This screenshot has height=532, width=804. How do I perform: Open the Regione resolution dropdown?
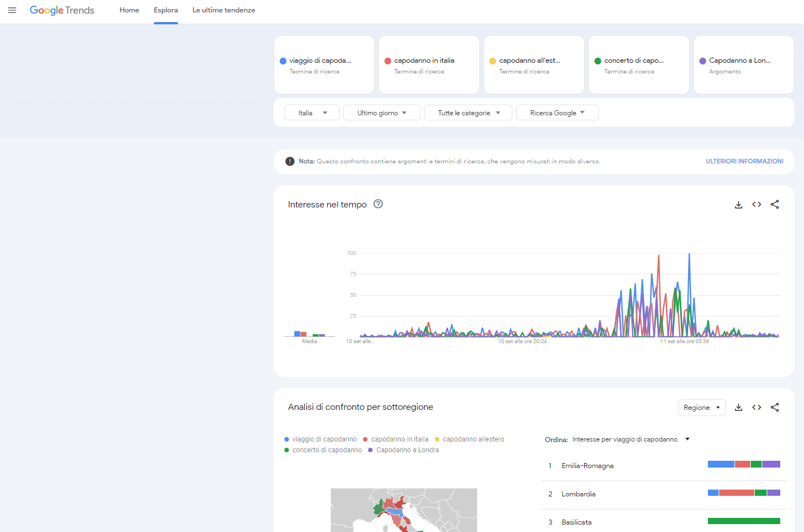click(702, 408)
